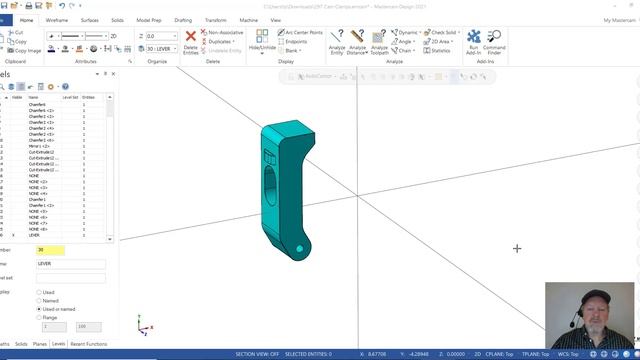The width and height of the screenshot is (640, 360).
Task: Click the wireframe color swatch in Attributes
Action: pos(51,49)
